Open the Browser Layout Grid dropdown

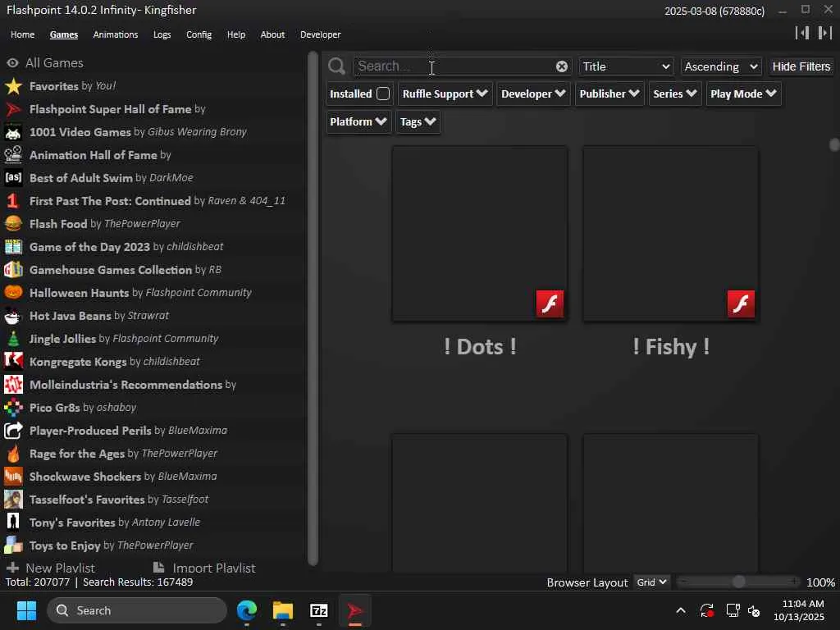[x=651, y=582]
